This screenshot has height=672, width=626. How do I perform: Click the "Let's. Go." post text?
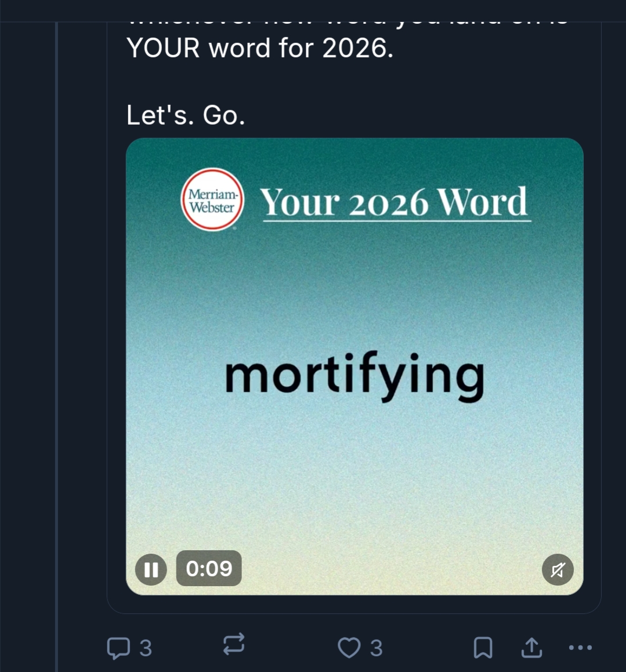(186, 115)
